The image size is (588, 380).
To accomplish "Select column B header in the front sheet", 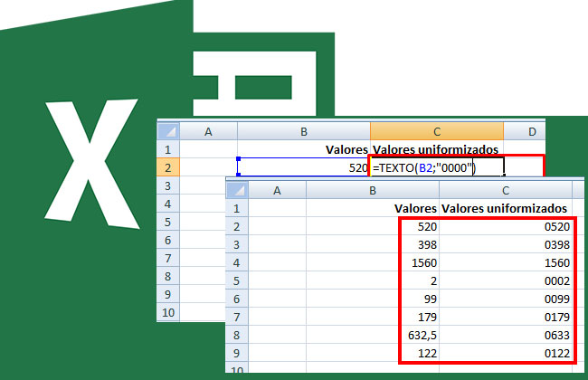I will (x=373, y=190).
